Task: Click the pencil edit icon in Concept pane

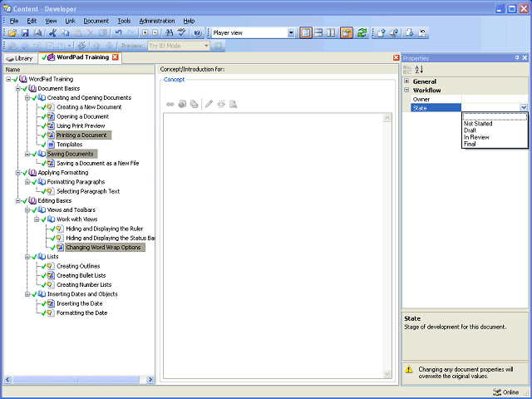Action: click(209, 104)
